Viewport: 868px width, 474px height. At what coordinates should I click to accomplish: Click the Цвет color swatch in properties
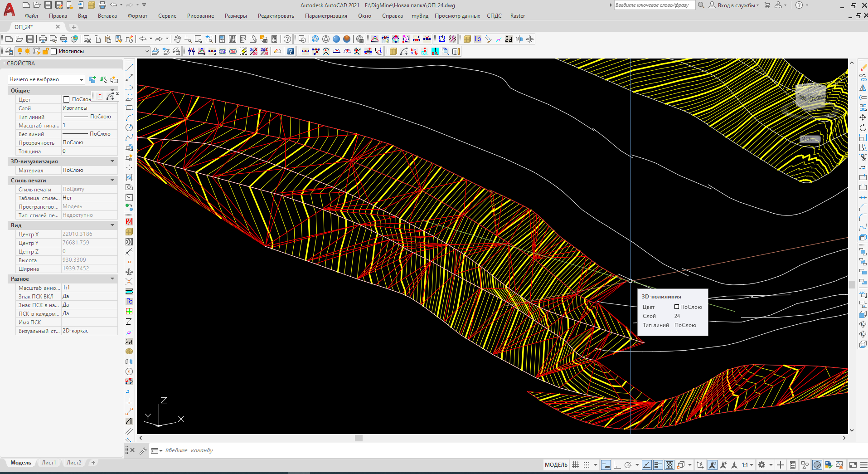point(66,99)
